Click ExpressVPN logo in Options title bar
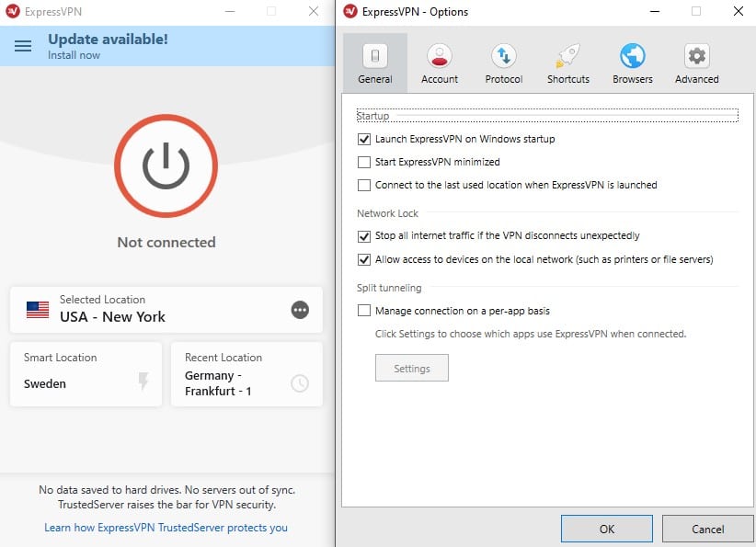This screenshot has height=547, width=756. point(350,11)
